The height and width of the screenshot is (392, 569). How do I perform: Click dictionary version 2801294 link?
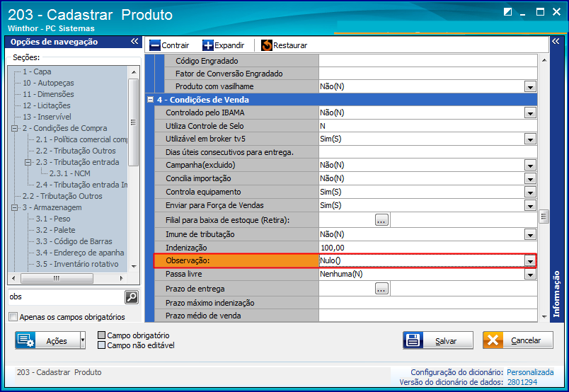(x=522, y=382)
